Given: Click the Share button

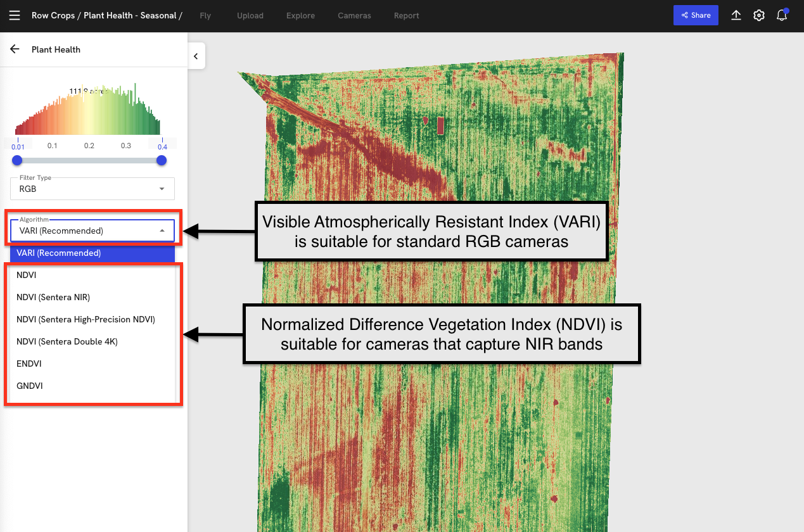Looking at the screenshot, I should pyautogui.click(x=696, y=15).
